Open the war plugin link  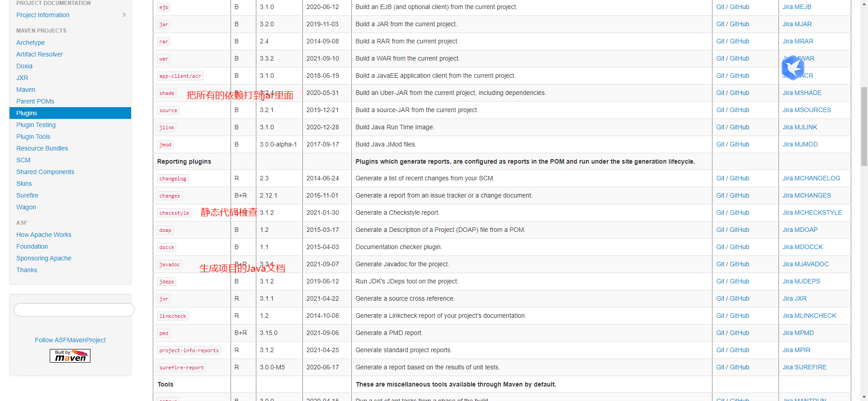164,59
